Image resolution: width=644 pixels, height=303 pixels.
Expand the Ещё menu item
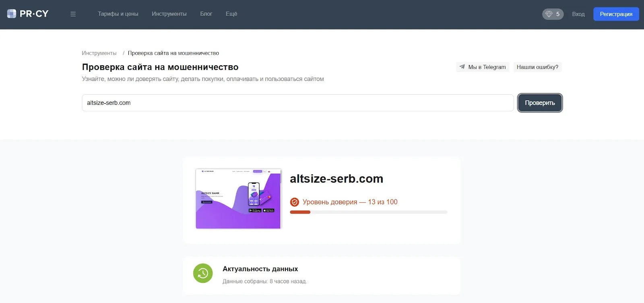click(231, 14)
